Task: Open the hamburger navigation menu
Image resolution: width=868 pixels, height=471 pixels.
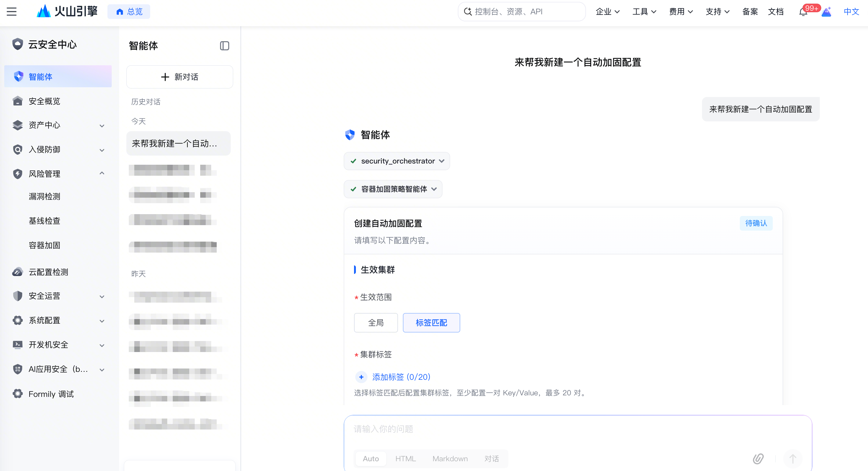Action: tap(12, 12)
